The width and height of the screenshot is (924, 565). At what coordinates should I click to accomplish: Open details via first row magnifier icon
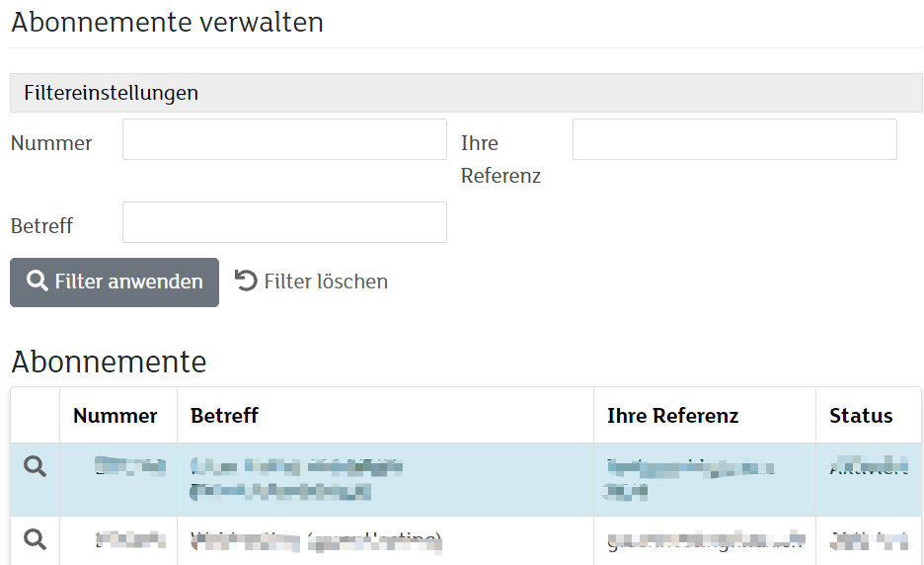35,466
